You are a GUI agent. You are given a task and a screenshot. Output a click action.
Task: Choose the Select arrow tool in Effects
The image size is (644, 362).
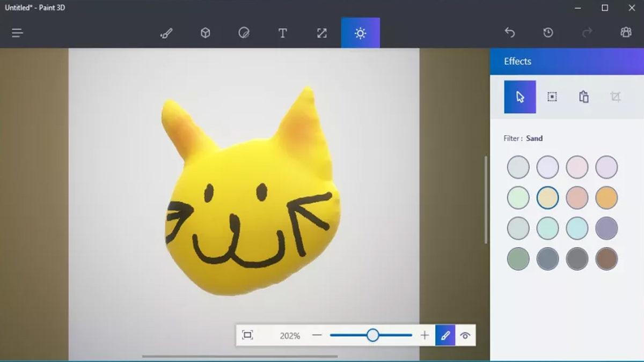point(519,97)
